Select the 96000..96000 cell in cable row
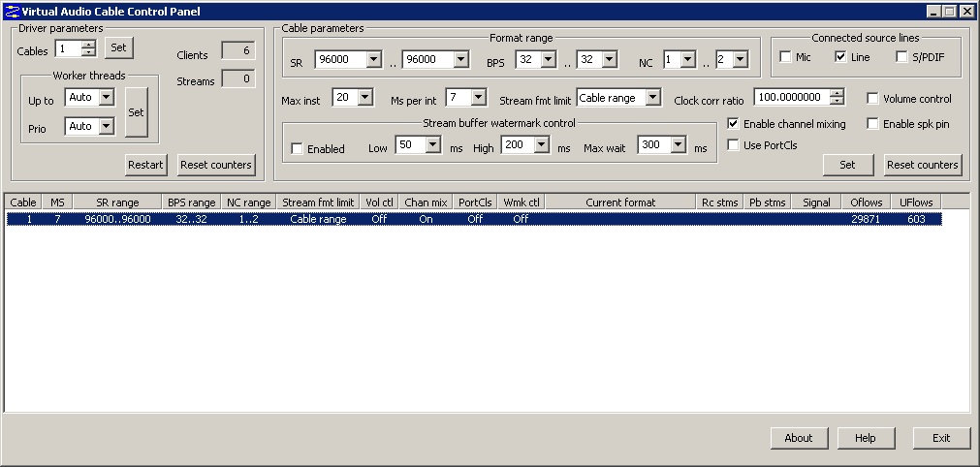 click(117, 219)
